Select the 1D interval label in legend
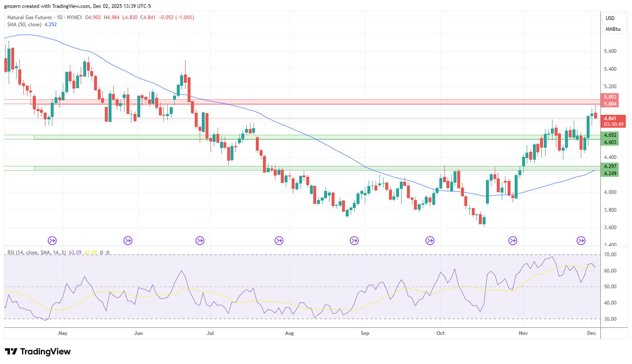Screen dimensions: 632x364 pos(59,17)
